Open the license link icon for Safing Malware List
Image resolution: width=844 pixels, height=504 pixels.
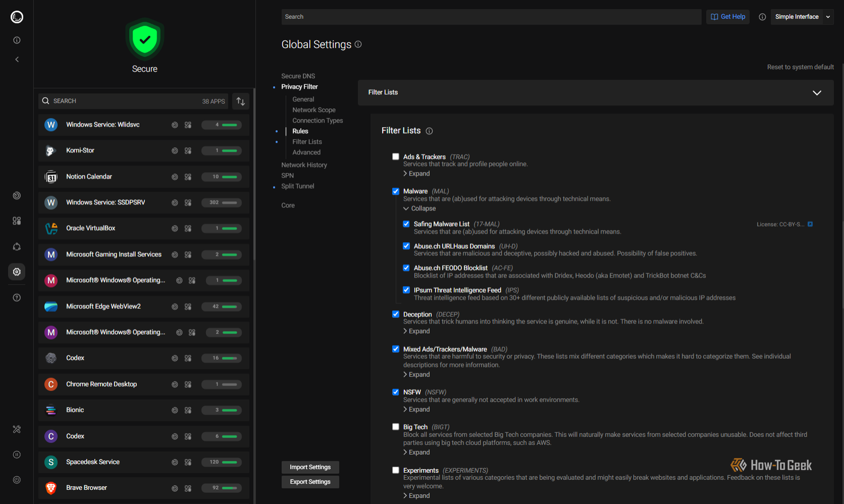(810, 224)
